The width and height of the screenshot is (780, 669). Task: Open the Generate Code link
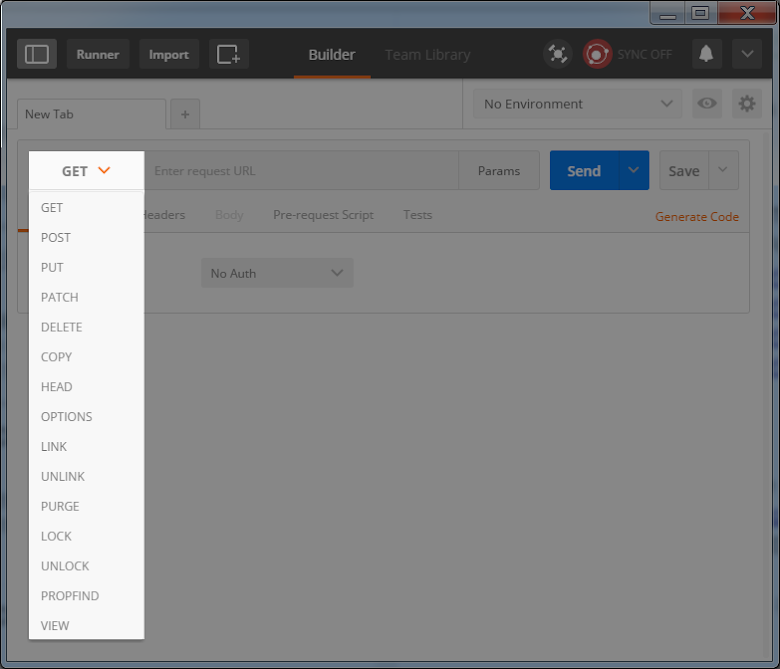tap(696, 217)
